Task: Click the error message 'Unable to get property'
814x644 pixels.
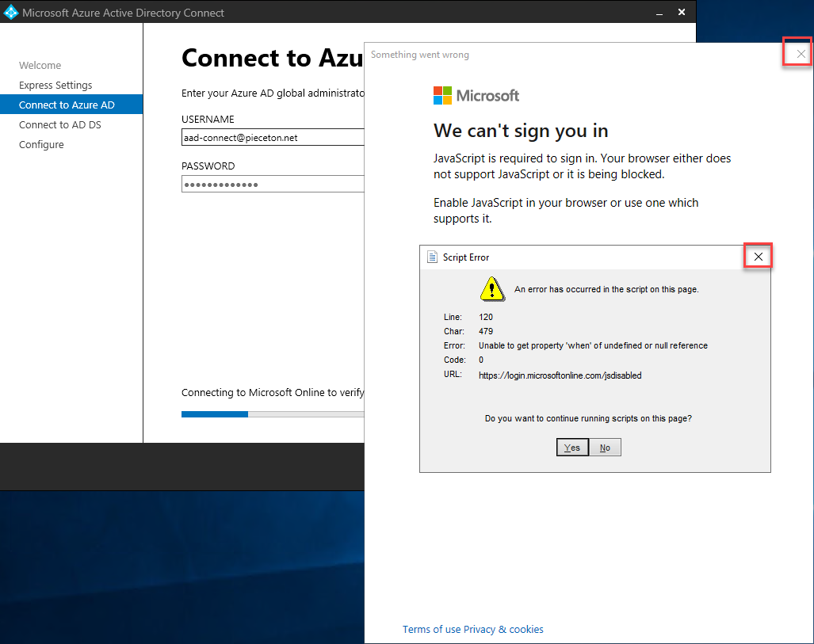Action: click(593, 345)
